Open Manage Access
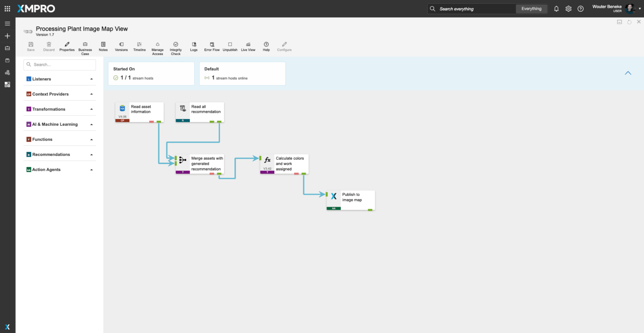 (157, 47)
